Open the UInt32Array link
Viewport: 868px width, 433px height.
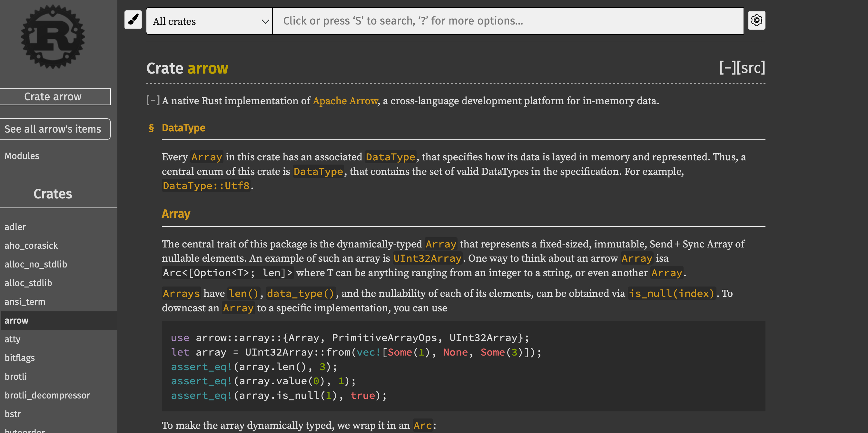(427, 258)
